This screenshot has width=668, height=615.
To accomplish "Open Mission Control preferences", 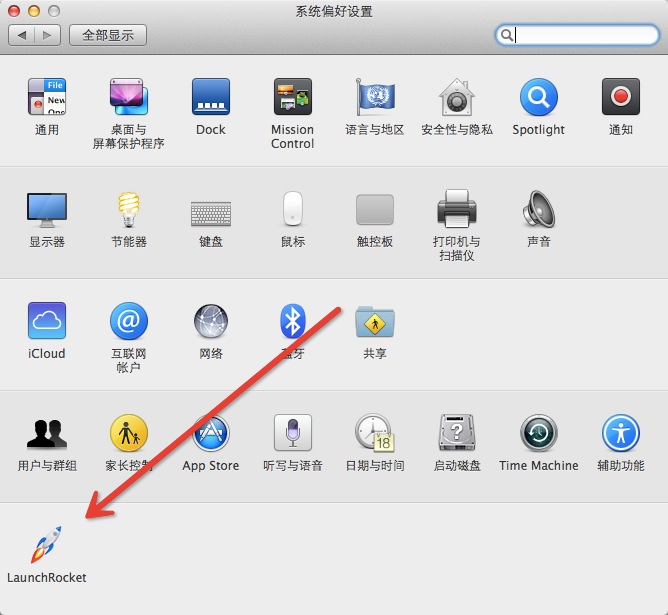I will [x=292, y=98].
